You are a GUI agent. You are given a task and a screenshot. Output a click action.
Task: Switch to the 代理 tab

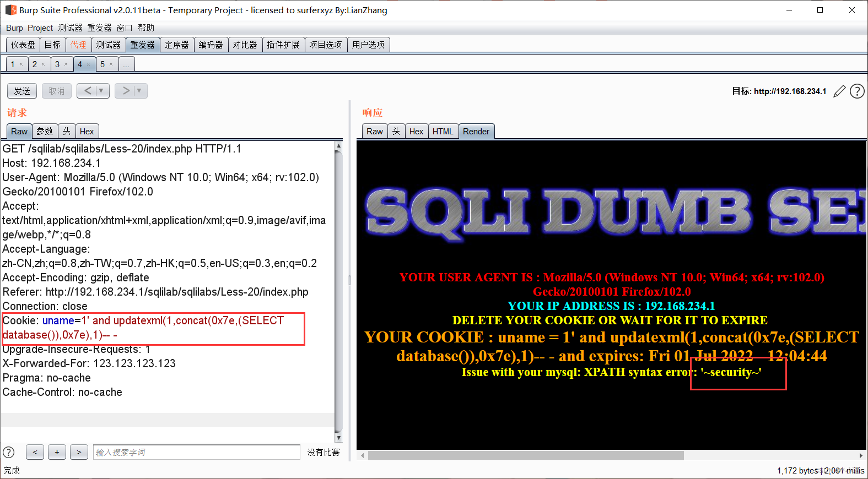click(78, 45)
